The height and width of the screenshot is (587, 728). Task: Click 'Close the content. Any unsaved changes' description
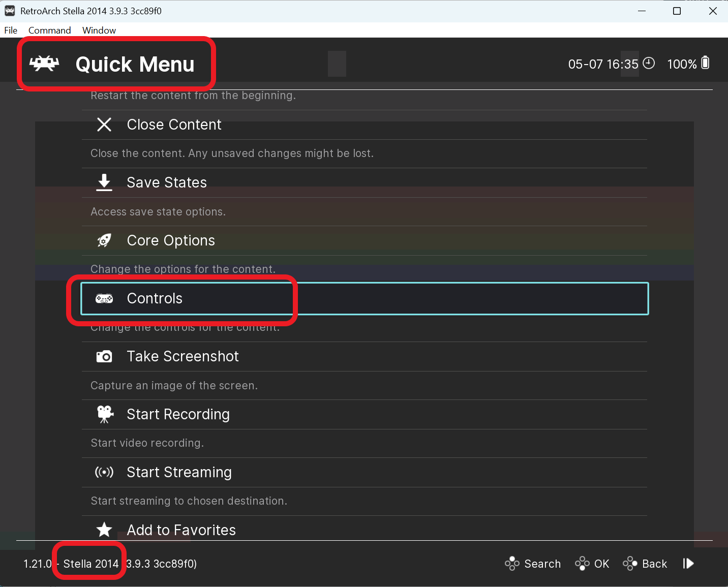[232, 153]
